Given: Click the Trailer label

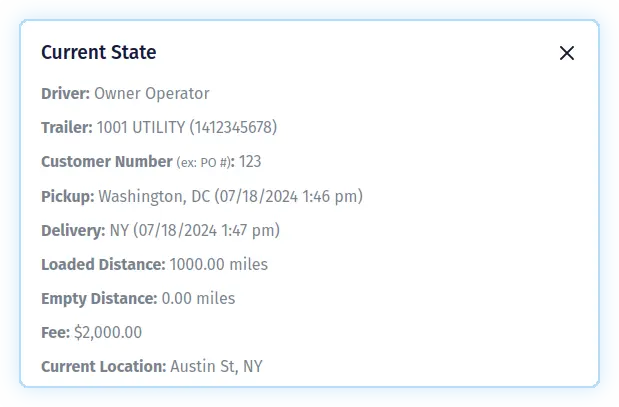Looking at the screenshot, I should coord(66,128).
